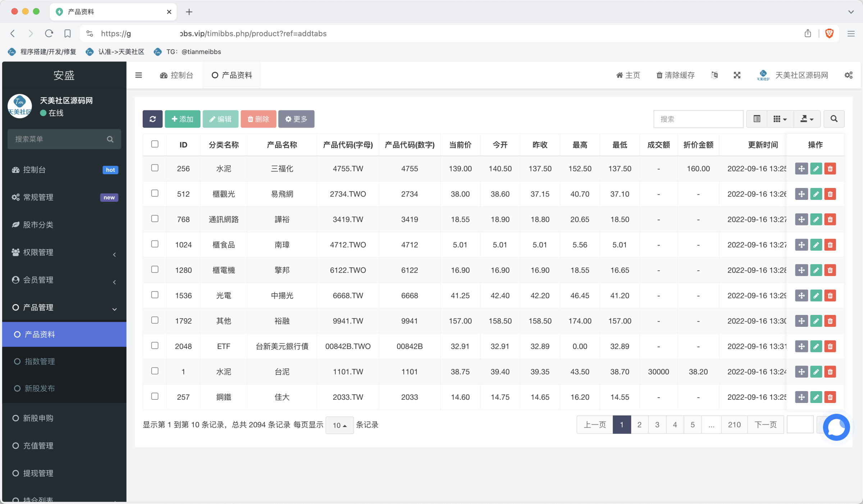The width and height of the screenshot is (863, 504).
Task: Open the columns grid dropdown
Action: [780, 119]
